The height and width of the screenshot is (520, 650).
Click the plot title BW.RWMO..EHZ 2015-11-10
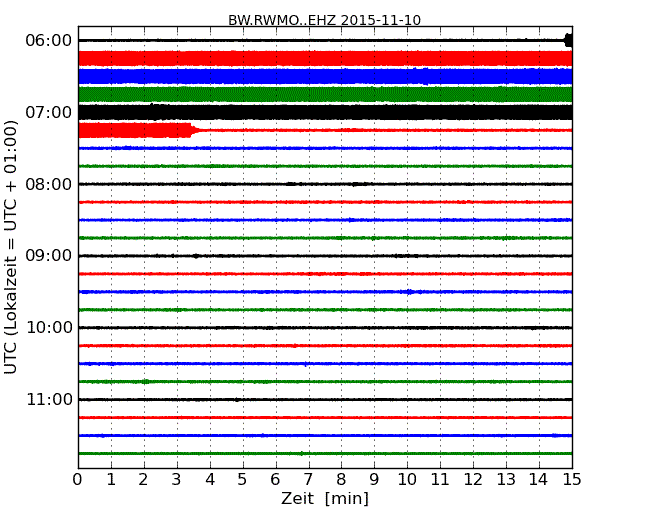pyautogui.click(x=325, y=20)
